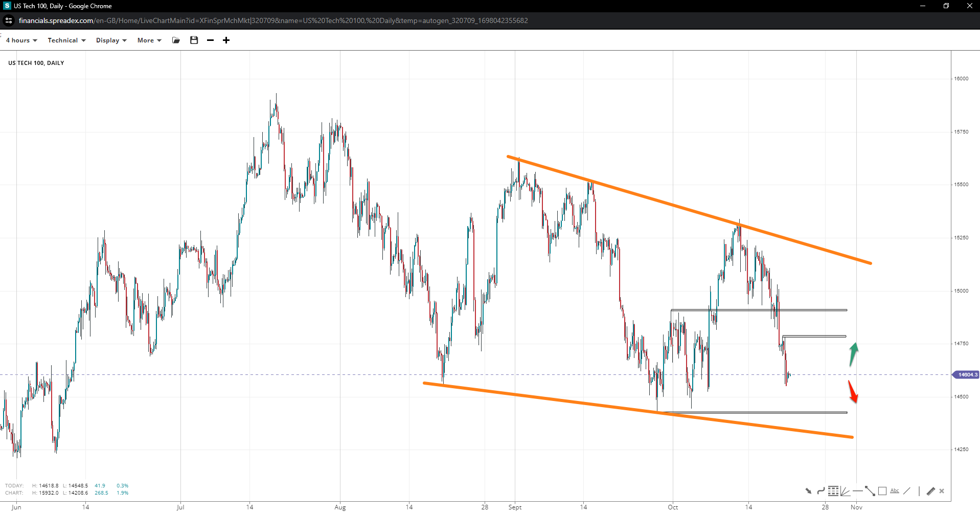Choose the rectangle drawing tool
Image resolution: width=980 pixels, height=514 pixels.
click(882, 491)
